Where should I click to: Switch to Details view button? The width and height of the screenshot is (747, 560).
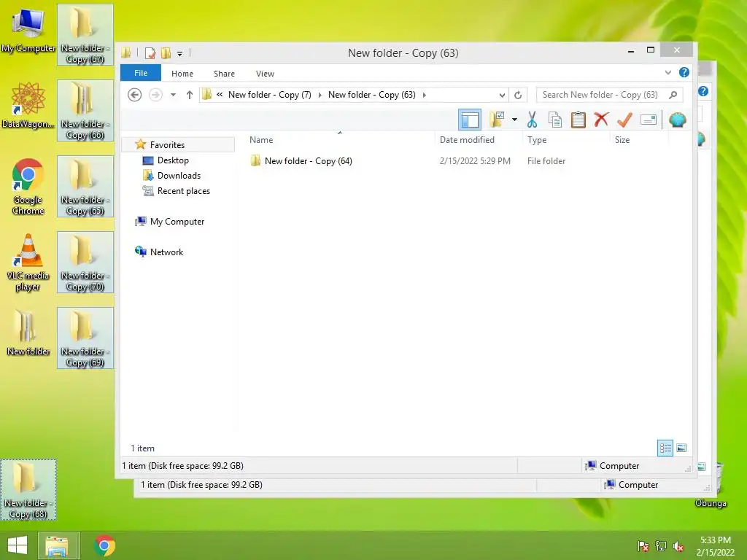(x=665, y=448)
